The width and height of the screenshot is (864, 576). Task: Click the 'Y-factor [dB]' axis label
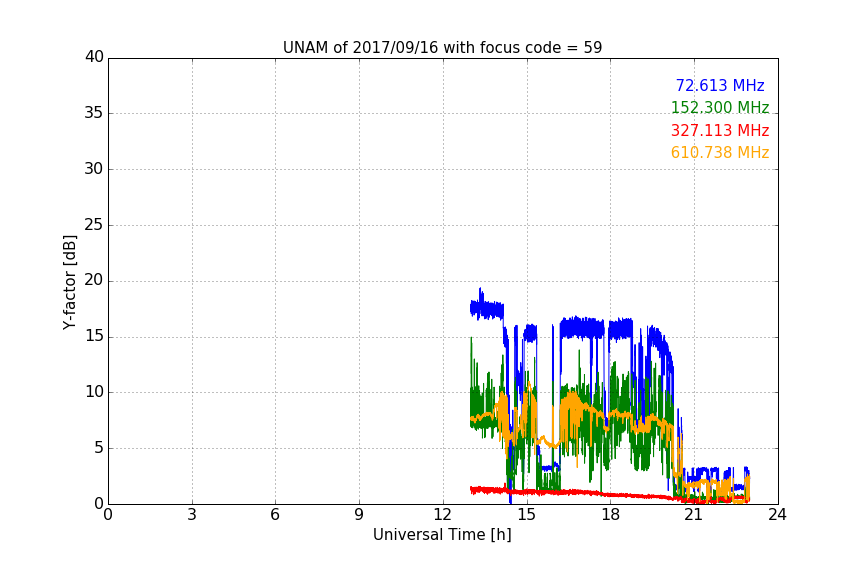tap(69, 282)
